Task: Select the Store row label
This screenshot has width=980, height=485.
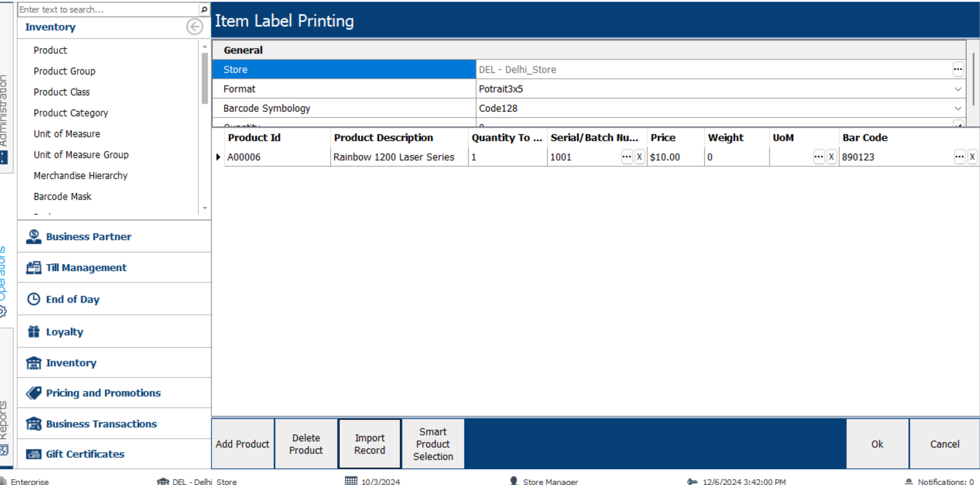Action: (344, 69)
